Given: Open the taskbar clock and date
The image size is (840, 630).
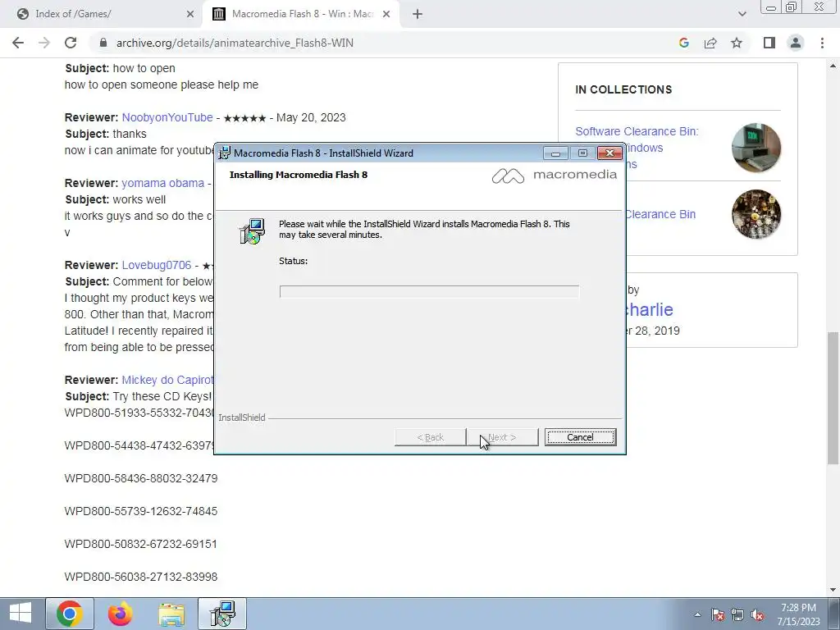Looking at the screenshot, I should (x=798, y=614).
